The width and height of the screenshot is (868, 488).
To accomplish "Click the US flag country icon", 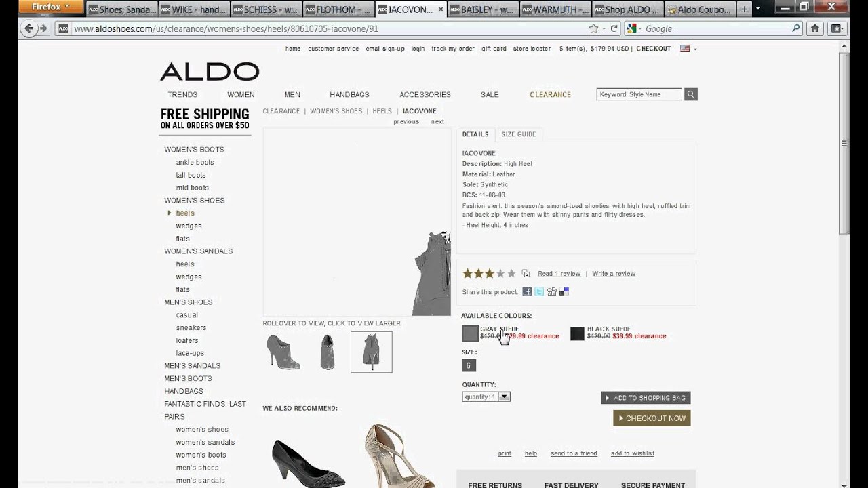I will (685, 49).
